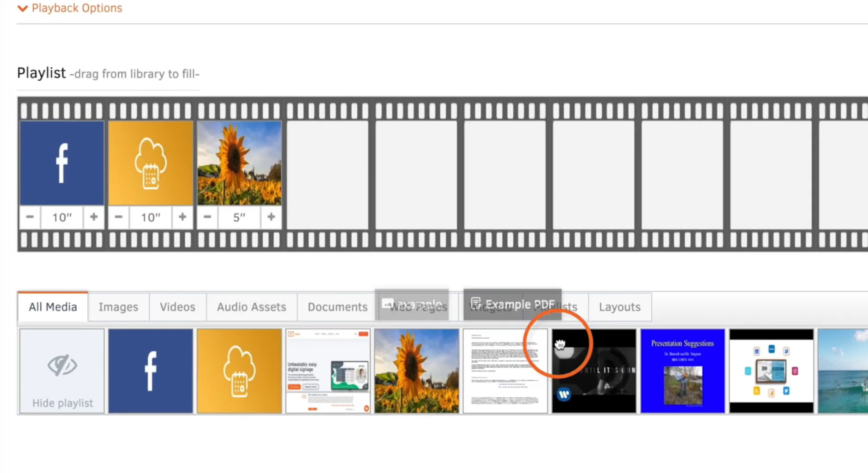This screenshot has height=473, width=868.
Task: Switch to the Images tab
Action: click(118, 307)
